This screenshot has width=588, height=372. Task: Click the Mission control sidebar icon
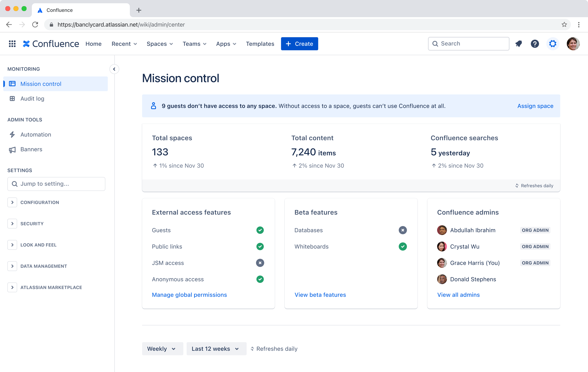click(x=12, y=84)
